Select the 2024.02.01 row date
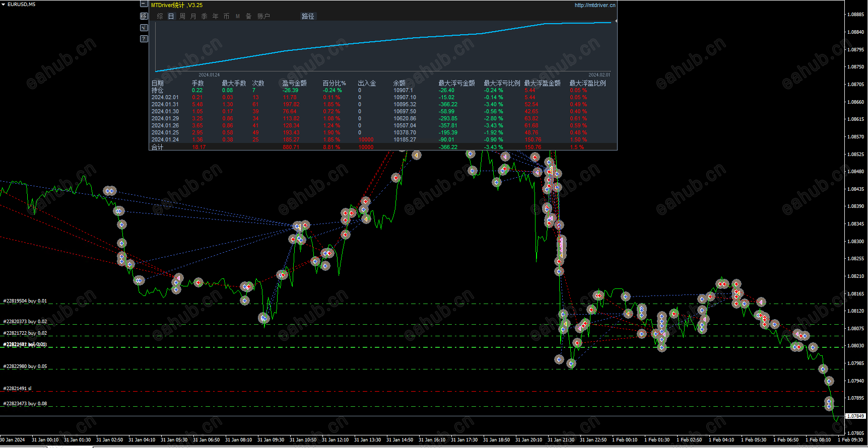 click(x=165, y=98)
